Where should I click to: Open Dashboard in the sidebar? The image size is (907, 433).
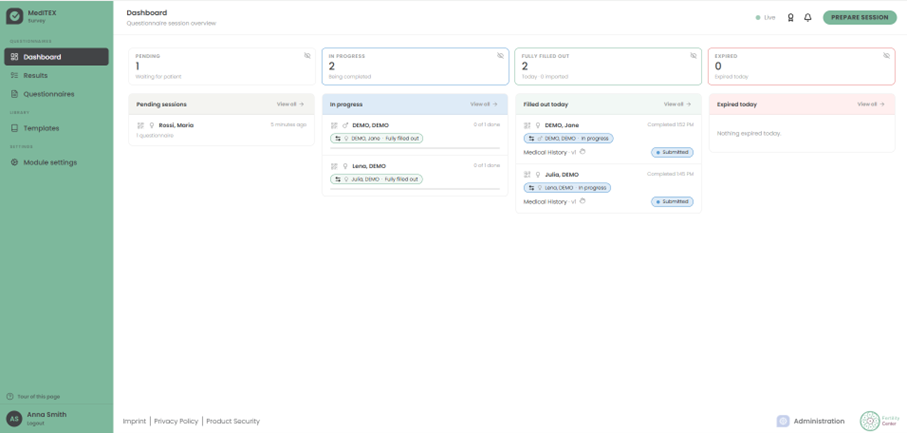(56, 57)
